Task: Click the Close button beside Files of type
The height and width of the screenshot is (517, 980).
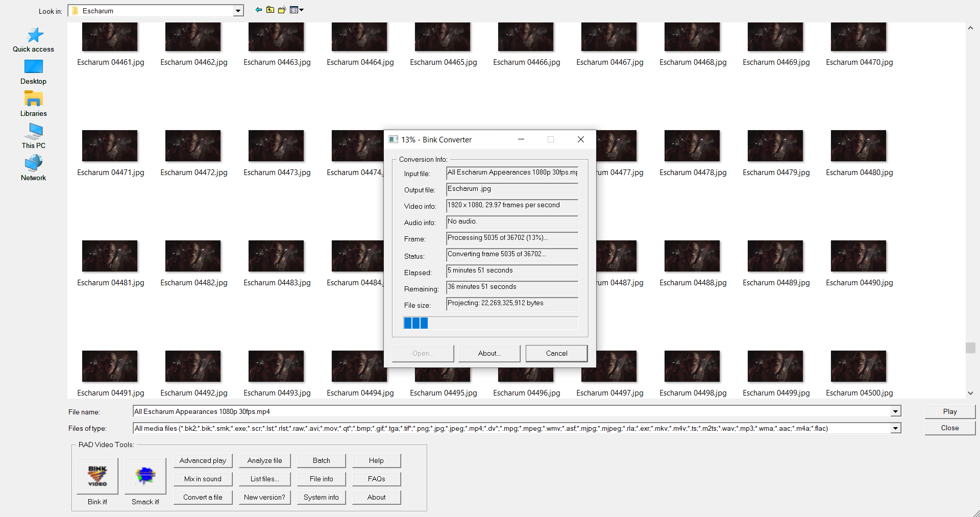Action: [x=950, y=428]
